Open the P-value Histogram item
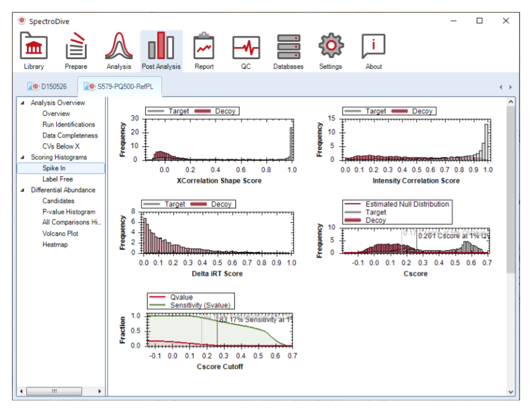 click(69, 212)
